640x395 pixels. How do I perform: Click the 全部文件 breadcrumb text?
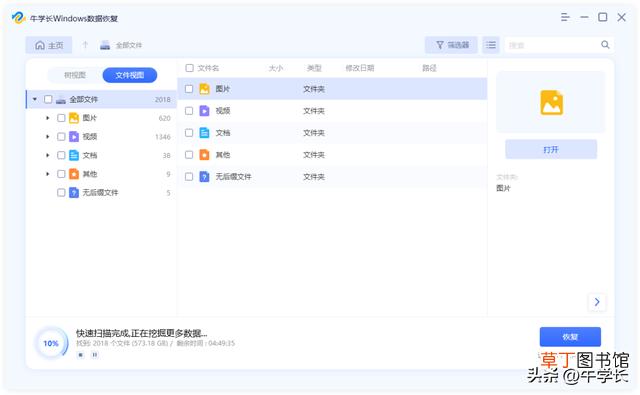pos(129,45)
